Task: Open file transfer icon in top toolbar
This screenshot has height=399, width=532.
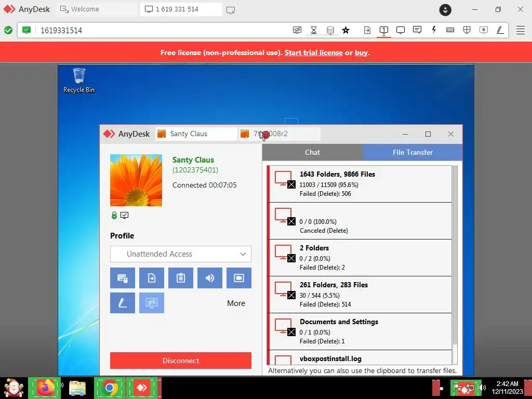Action: coord(367,30)
